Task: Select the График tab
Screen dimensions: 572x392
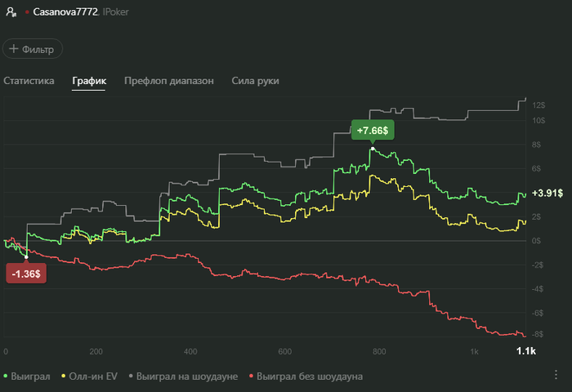Action: (x=89, y=81)
